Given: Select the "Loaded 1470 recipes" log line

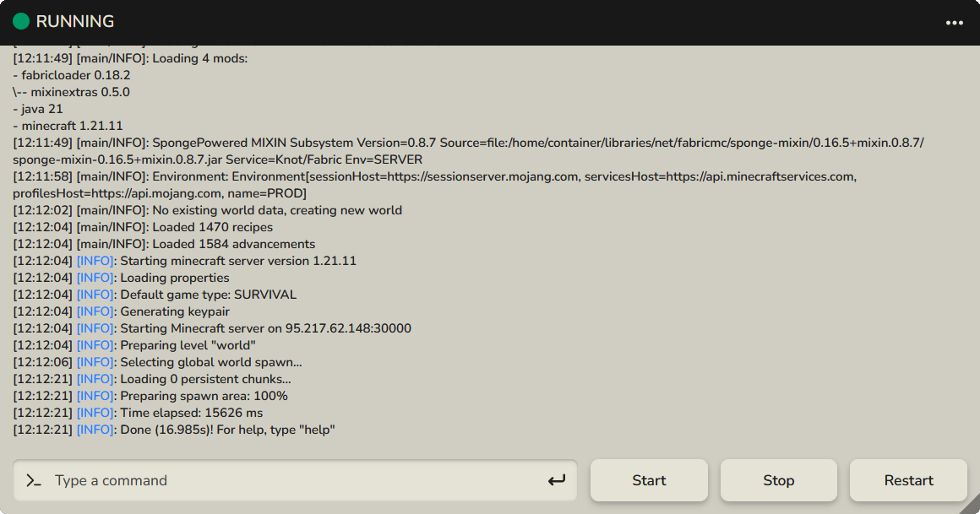Looking at the screenshot, I should (212, 227).
